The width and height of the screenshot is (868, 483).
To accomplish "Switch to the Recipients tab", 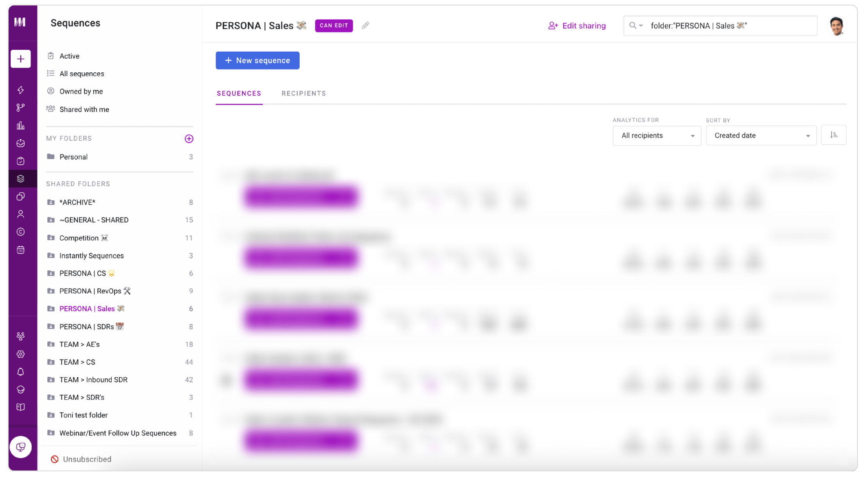I will pos(303,93).
